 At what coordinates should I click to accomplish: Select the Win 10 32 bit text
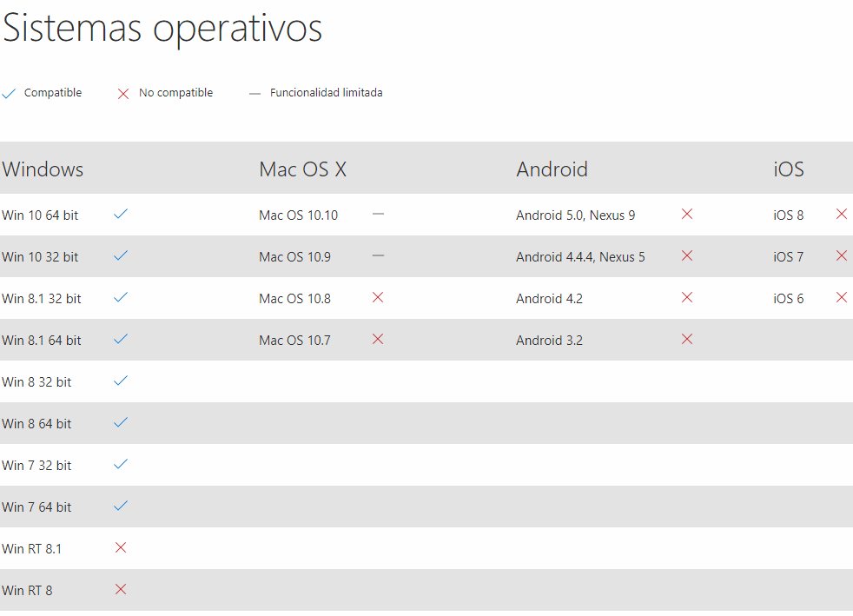[40, 257]
